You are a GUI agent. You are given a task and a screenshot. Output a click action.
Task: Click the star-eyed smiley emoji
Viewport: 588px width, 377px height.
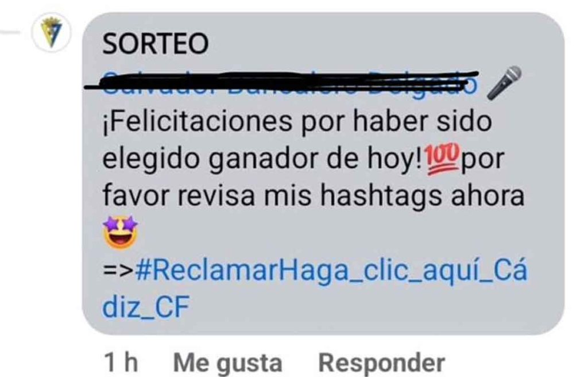tap(121, 233)
